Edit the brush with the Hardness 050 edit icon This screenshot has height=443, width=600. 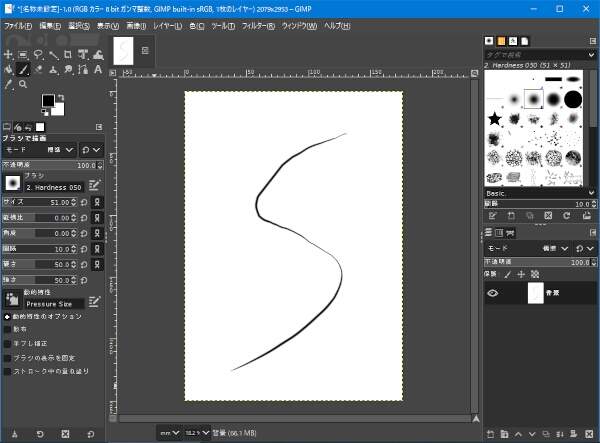click(x=94, y=185)
